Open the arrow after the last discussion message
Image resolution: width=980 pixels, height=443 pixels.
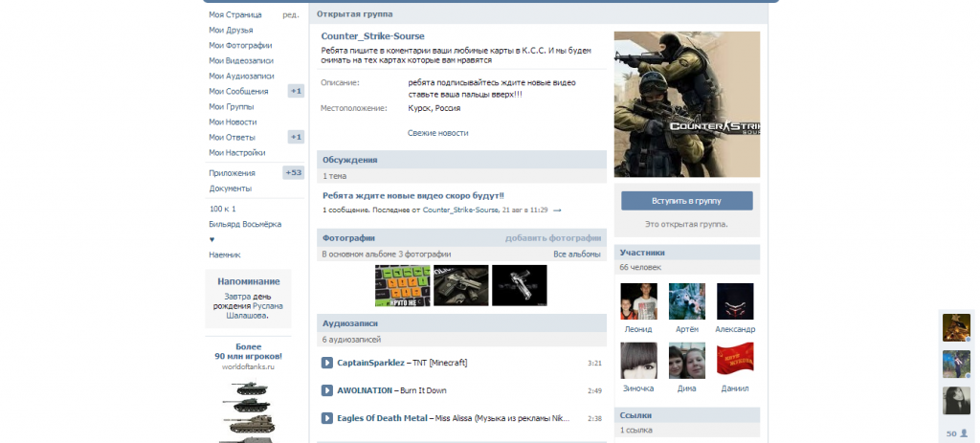pos(557,210)
